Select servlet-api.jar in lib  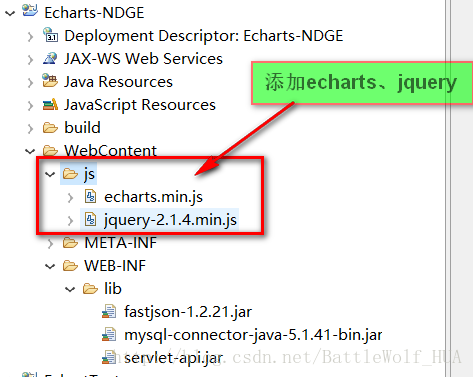[x=173, y=358]
